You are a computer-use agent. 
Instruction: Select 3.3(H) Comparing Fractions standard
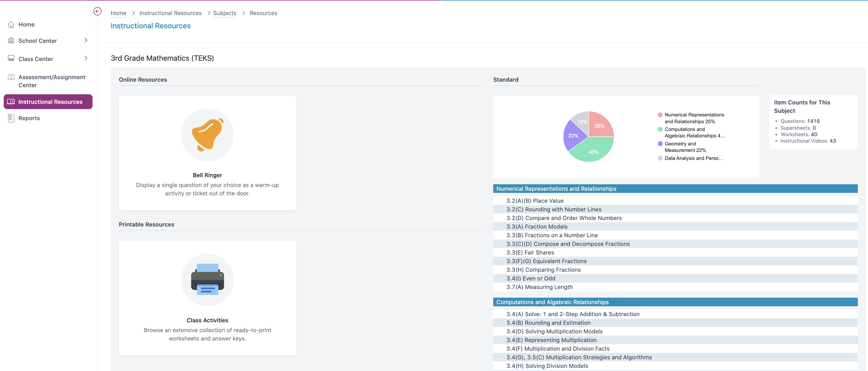coord(675,270)
